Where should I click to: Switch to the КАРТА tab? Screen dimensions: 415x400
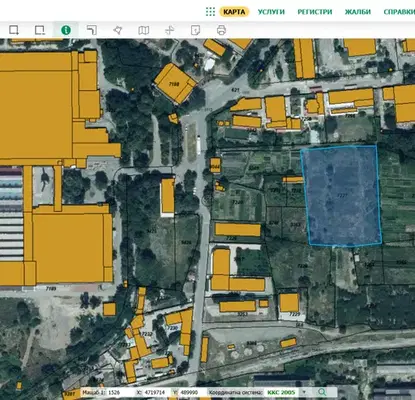(234, 12)
